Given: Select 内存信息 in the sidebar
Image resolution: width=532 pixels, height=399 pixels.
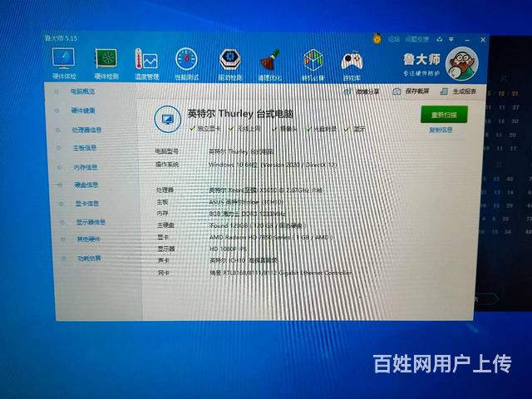Looking at the screenshot, I should 86,167.
